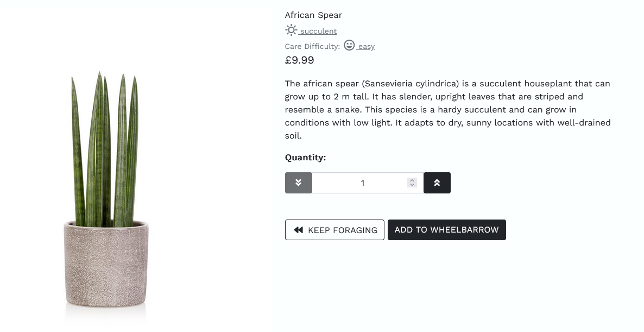Click the grey ceramic pot in the photo
This screenshot has width=644, height=332.
click(106, 264)
